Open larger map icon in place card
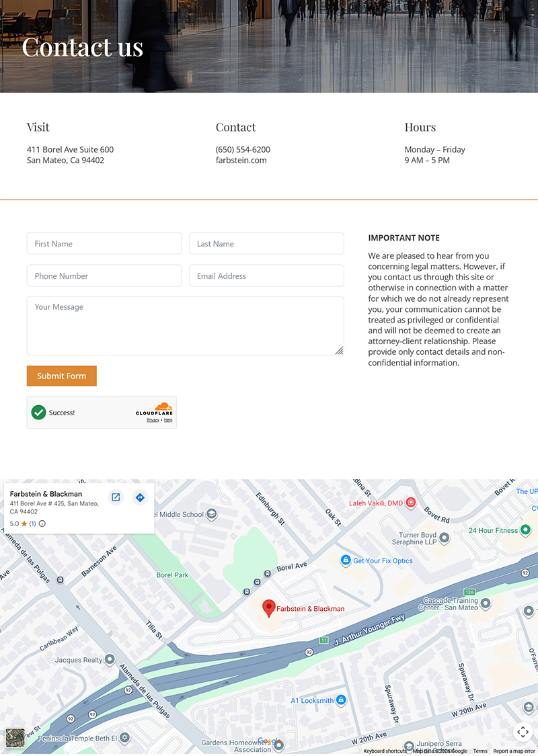 pyautogui.click(x=116, y=497)
